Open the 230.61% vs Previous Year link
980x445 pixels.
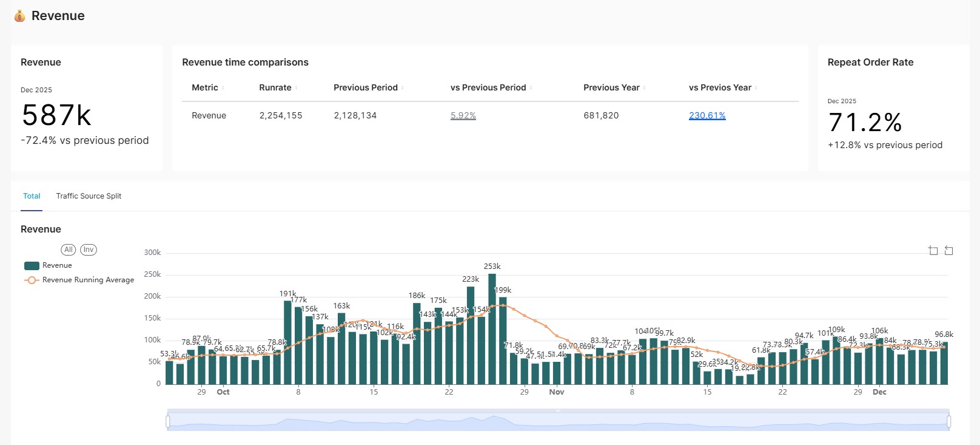[x=707, y=116]
